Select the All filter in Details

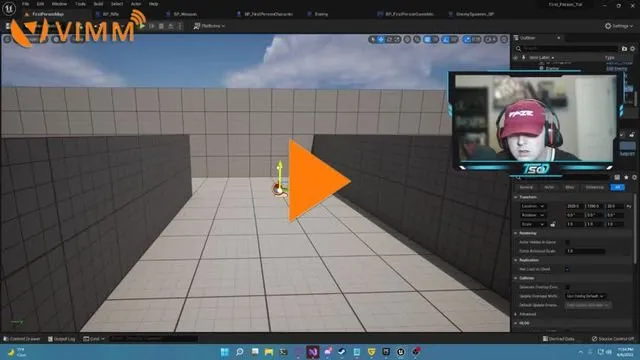click(x=618, y=187)
